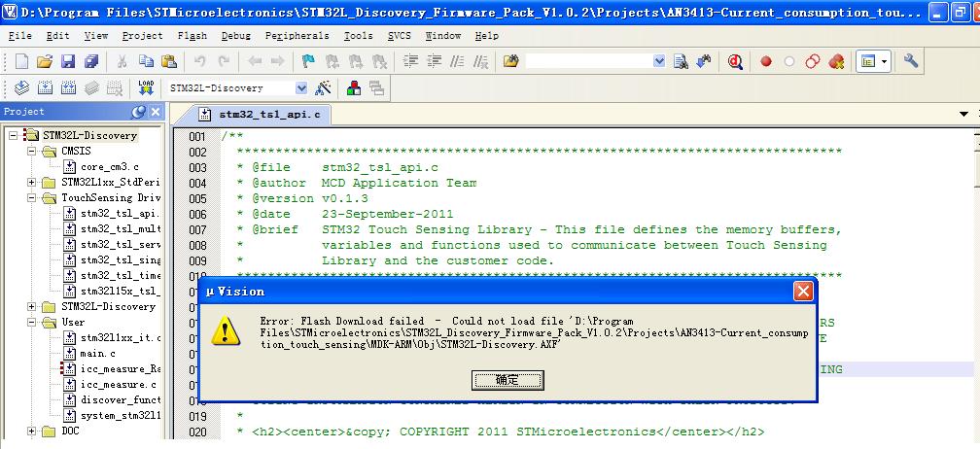Create a new file with New icon
Screen dimensions: 980x449
(21, 61)
